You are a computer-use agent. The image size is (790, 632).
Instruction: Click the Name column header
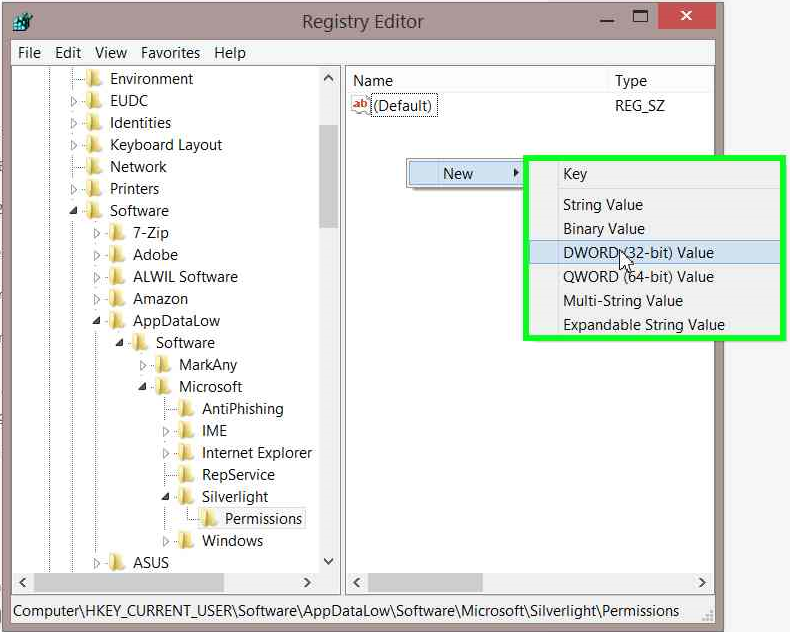pyautogui.click(x=478, y=81)
